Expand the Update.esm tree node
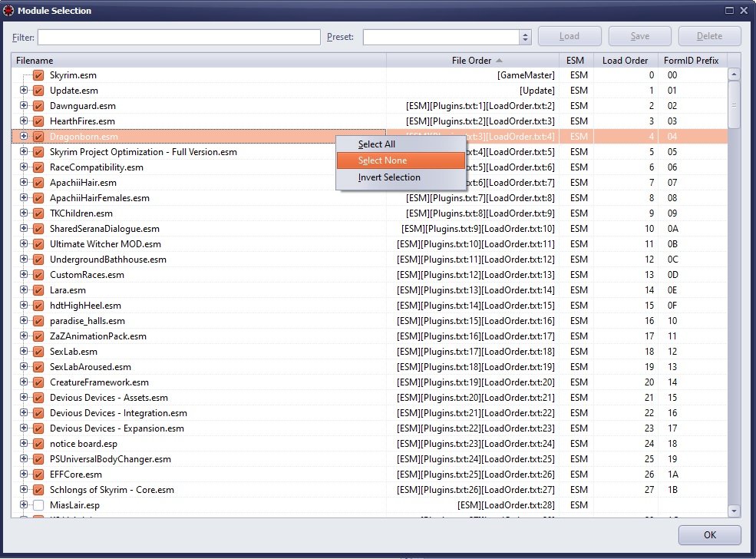This screenshot has height=559, width=756. click(24, 91)
